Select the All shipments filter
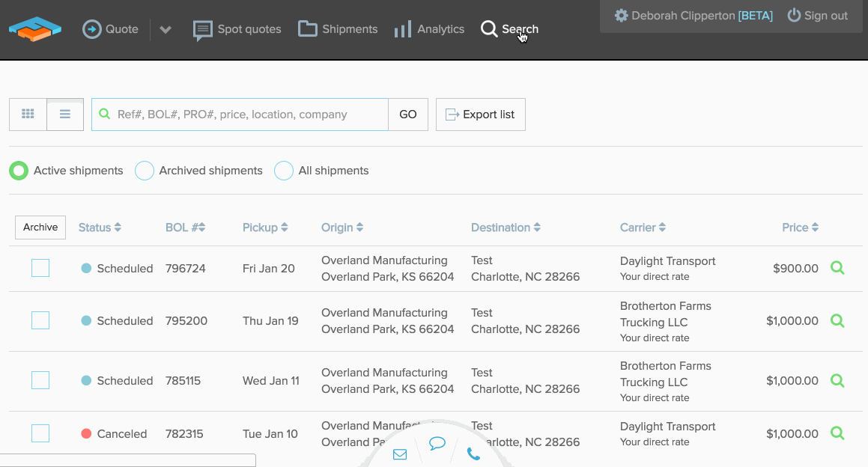 (x=321, y=171)
